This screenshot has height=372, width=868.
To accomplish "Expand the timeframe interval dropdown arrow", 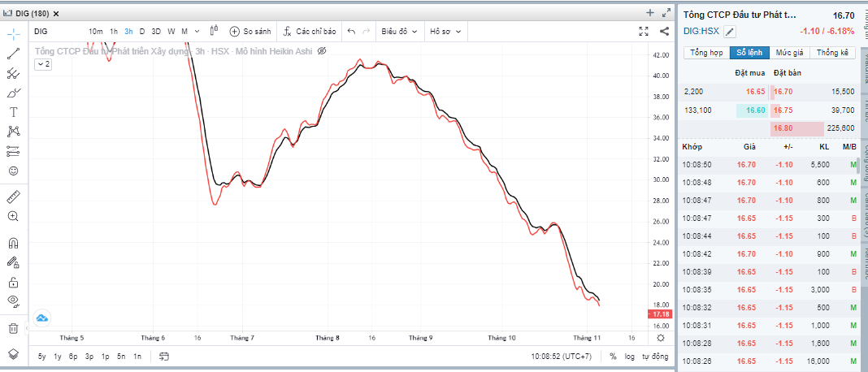I will (197, 32).
